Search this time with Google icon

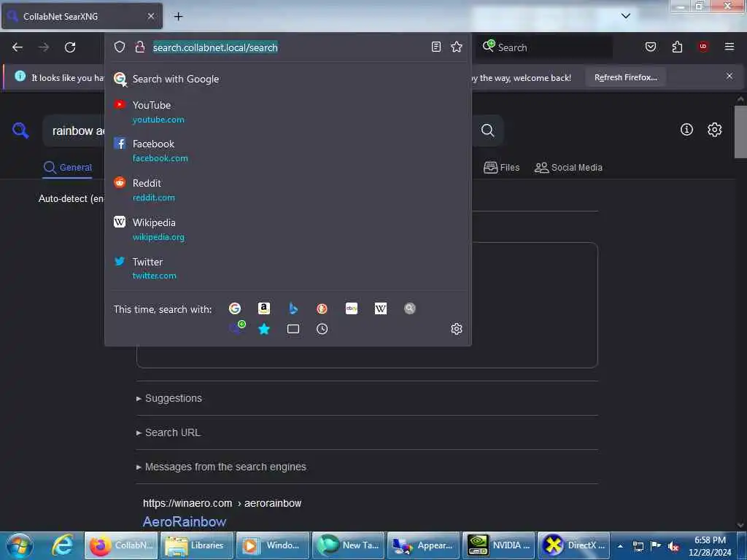pos(235,308)
